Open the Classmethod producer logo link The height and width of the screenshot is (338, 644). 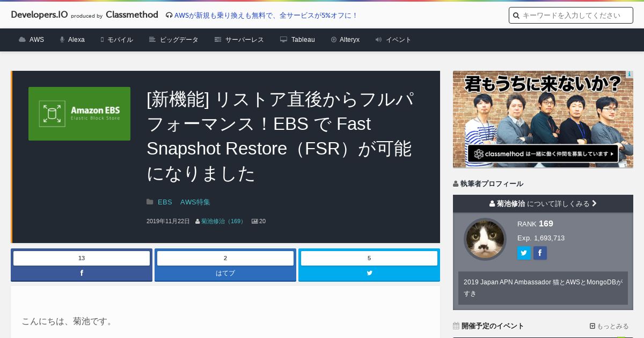132,15
